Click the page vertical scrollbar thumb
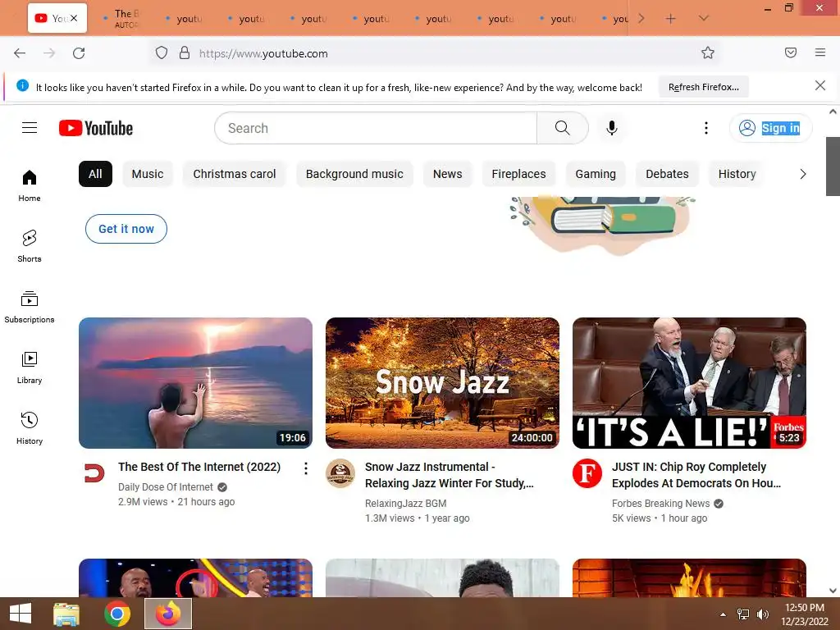840x630 pixels. [833, 166]
